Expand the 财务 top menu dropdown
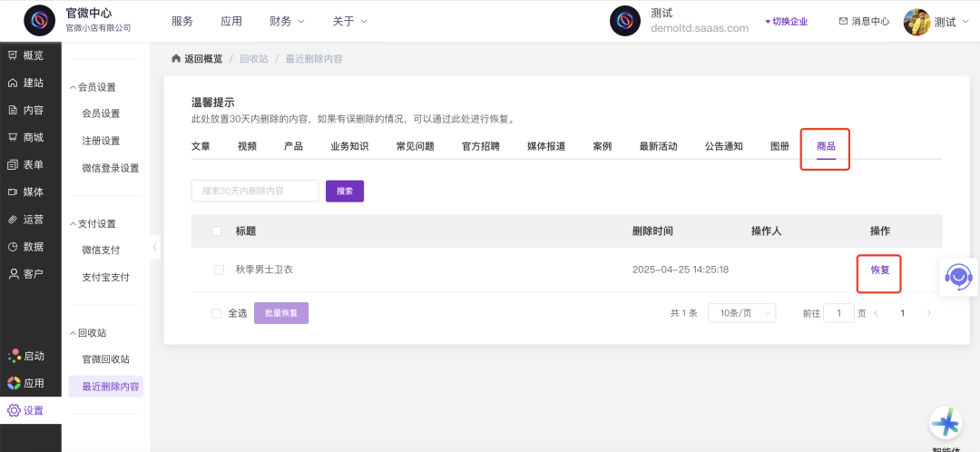 pyautogui.click(x=287, y=21)
